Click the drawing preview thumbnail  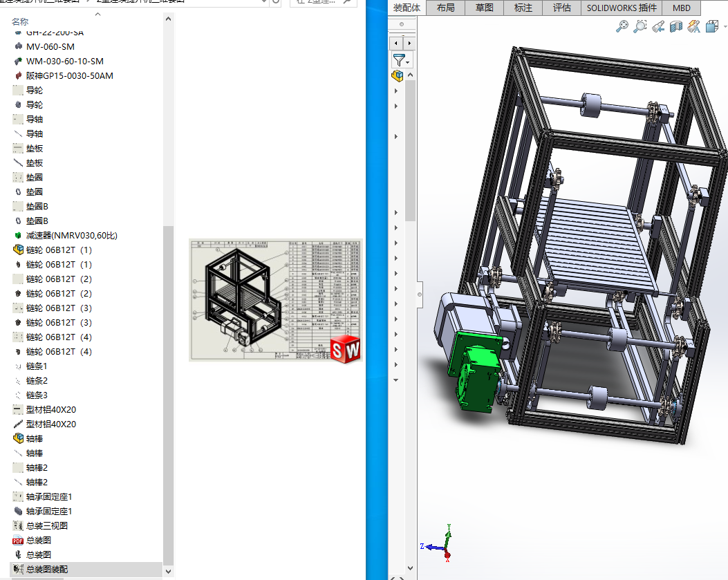point(276,300)
